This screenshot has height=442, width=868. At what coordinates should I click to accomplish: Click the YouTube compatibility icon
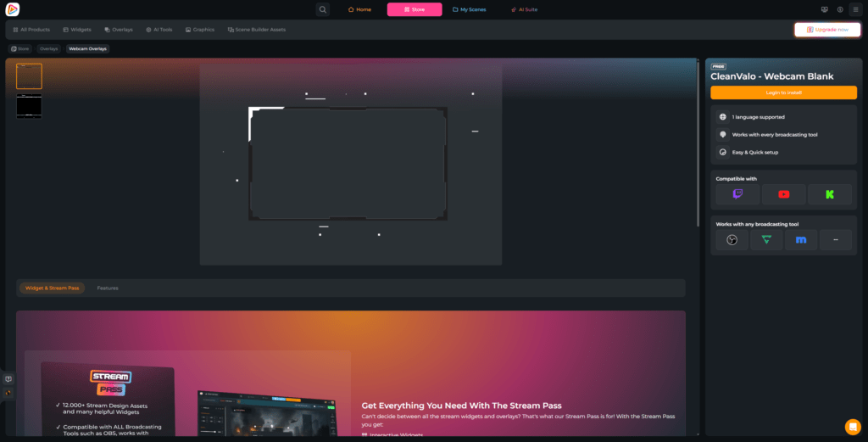783,194
